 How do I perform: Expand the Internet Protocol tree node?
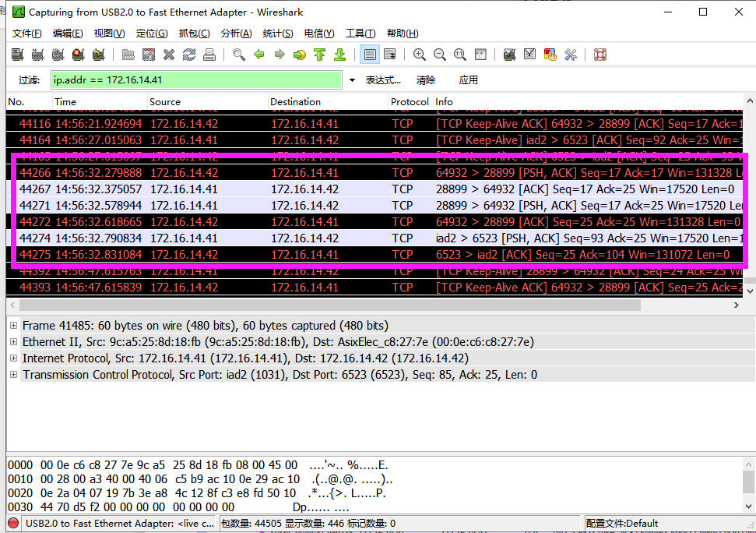tap(13, 358)
